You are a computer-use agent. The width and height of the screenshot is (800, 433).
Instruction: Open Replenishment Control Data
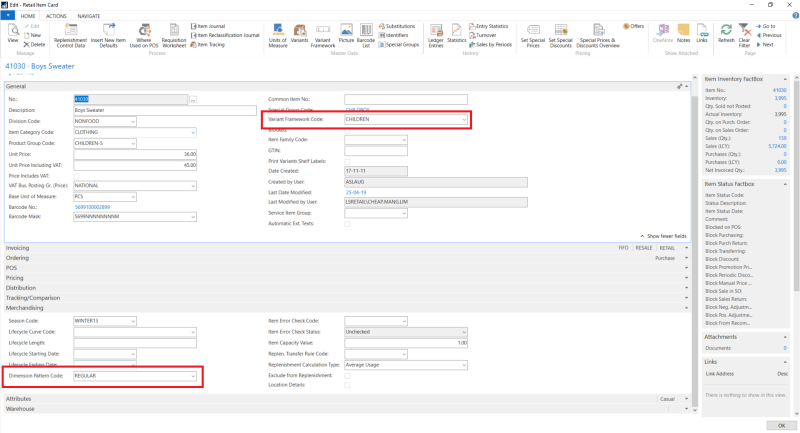(x=70, y=37)
